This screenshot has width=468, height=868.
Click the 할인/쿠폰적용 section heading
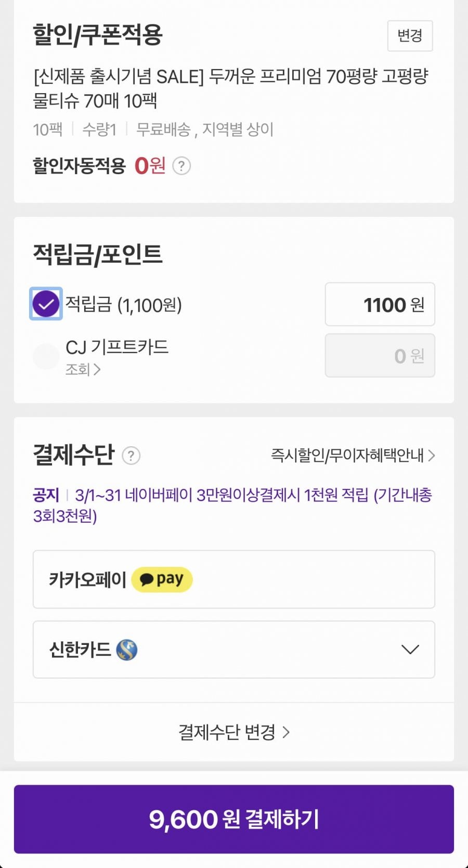pyautogui.click(x=98, y=35)
